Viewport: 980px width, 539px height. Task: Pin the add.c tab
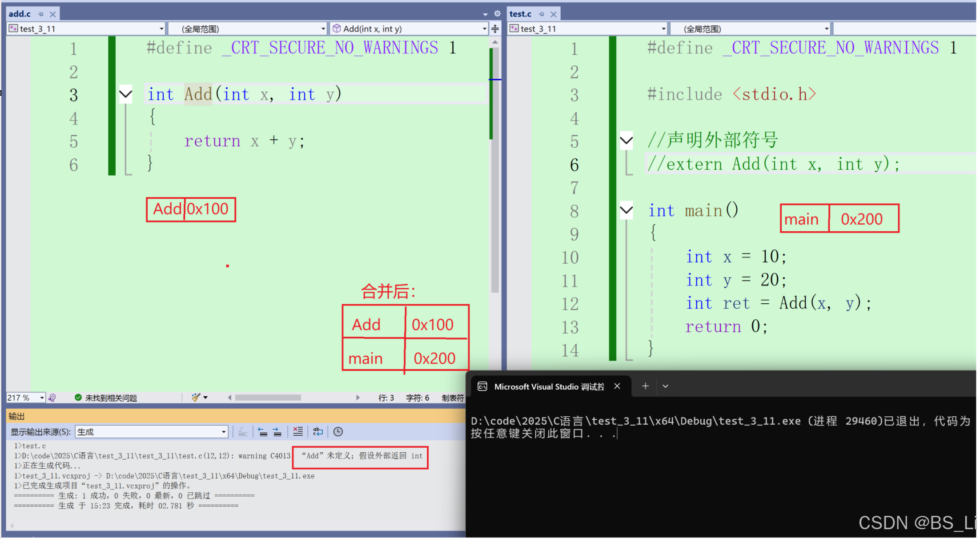click(x=41, y=14)
